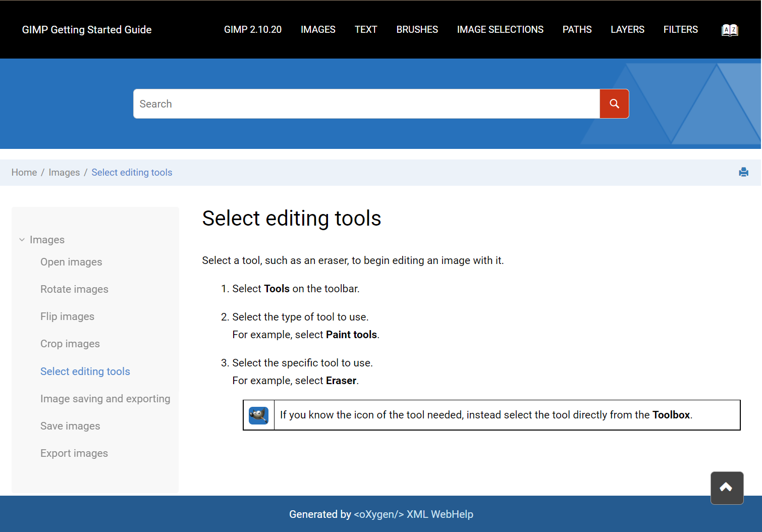
Task: Click 'Select the specific tool to use'
Action: coord(302,363)
